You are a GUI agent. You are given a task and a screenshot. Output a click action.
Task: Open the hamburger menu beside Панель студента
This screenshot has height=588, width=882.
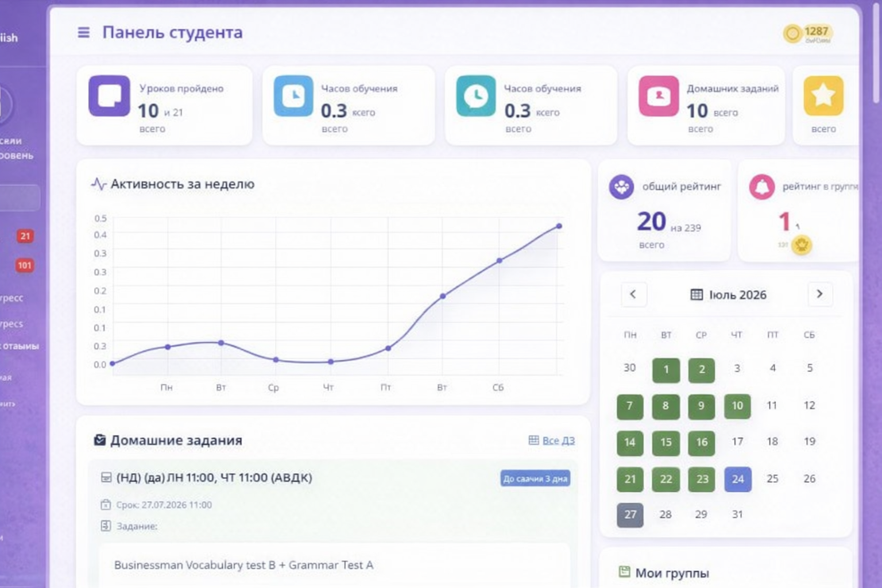tap(84, 33)
